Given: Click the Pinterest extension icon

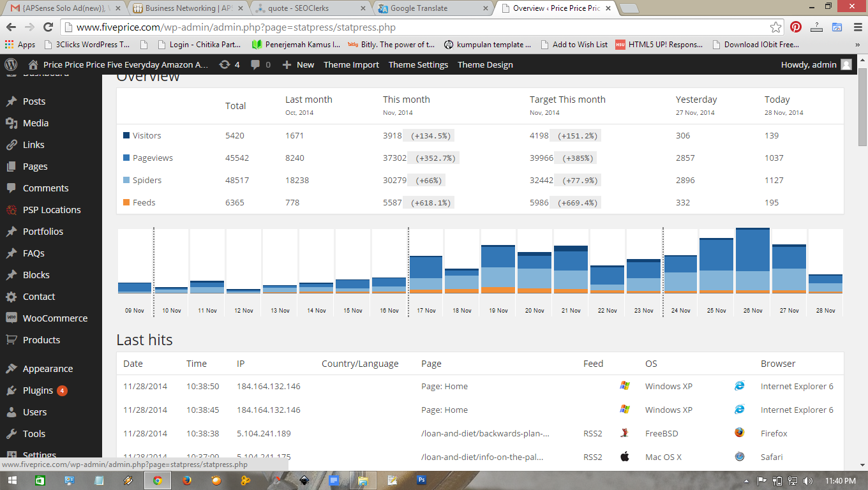Looking at the screenshot, I should [x=796, y=27].
